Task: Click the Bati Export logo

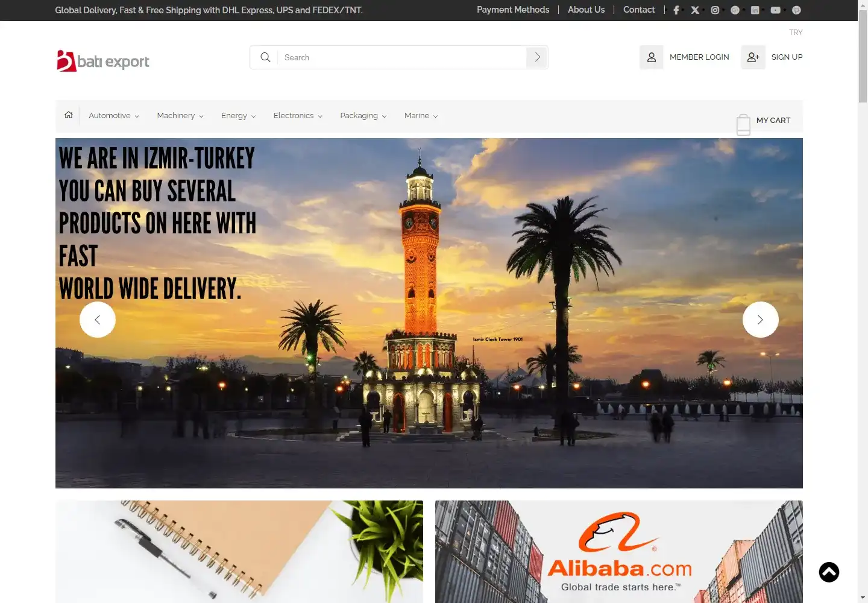Action: pyautogui.click(x=103, y=61)
